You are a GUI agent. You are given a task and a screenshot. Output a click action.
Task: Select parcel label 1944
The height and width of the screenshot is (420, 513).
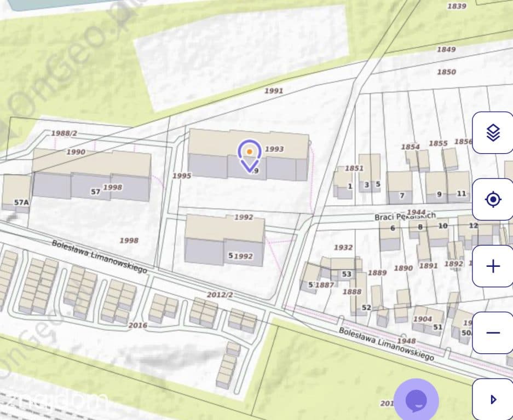417,212
